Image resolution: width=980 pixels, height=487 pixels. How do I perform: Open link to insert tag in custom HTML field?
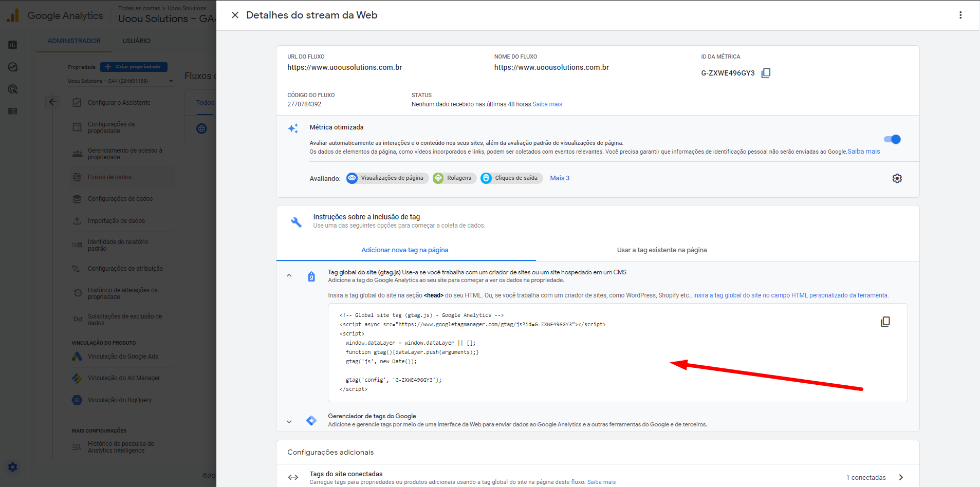[790, 295]
